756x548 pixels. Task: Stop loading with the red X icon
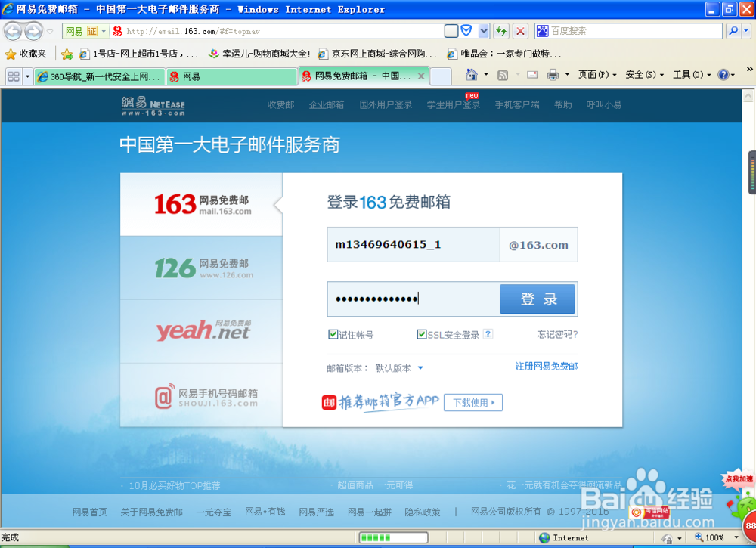520,31
